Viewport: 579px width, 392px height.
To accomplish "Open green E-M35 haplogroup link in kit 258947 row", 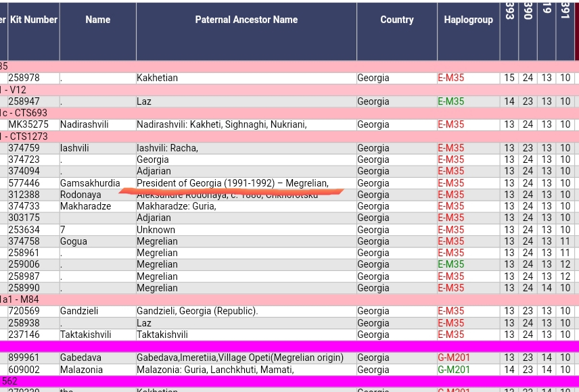I will tap(450, 101).
